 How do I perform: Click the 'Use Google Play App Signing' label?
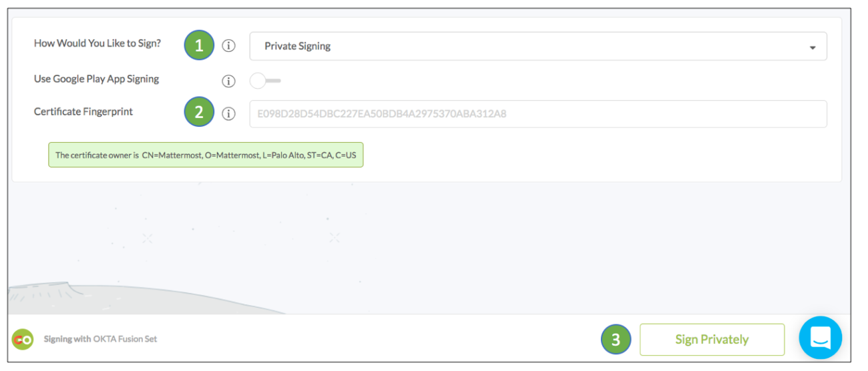point(96,79)
